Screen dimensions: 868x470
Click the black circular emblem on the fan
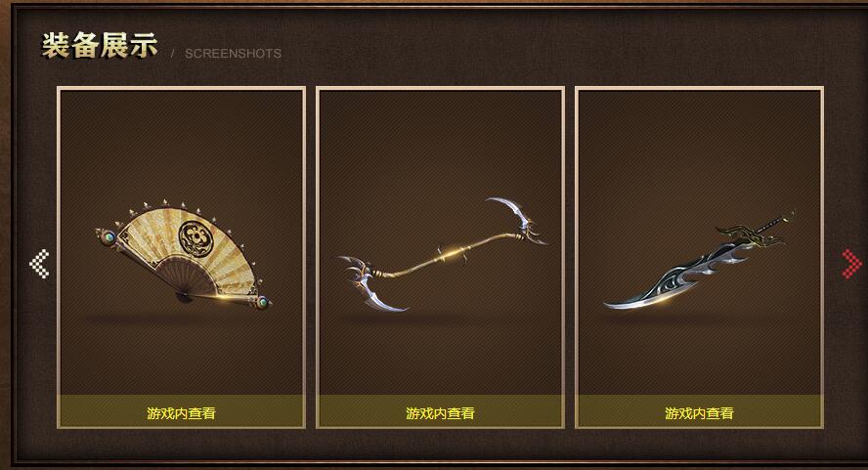click(195, 238)
